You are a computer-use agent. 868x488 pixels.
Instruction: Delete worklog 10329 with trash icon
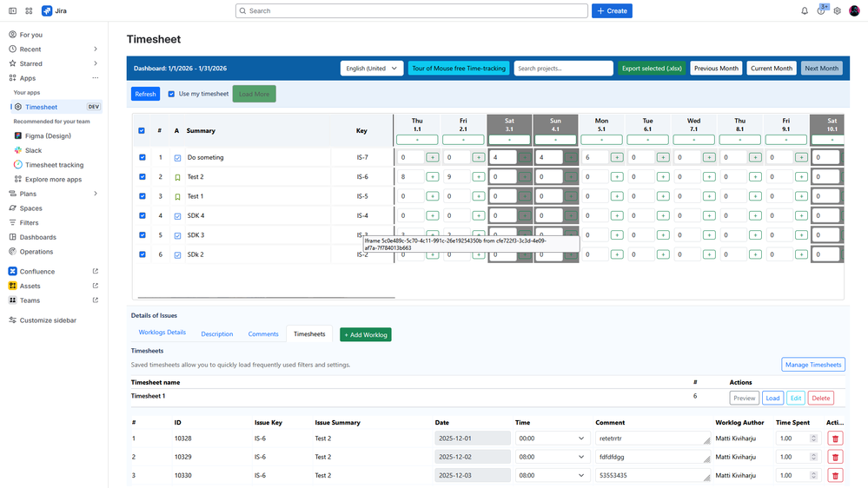[835, 457]
